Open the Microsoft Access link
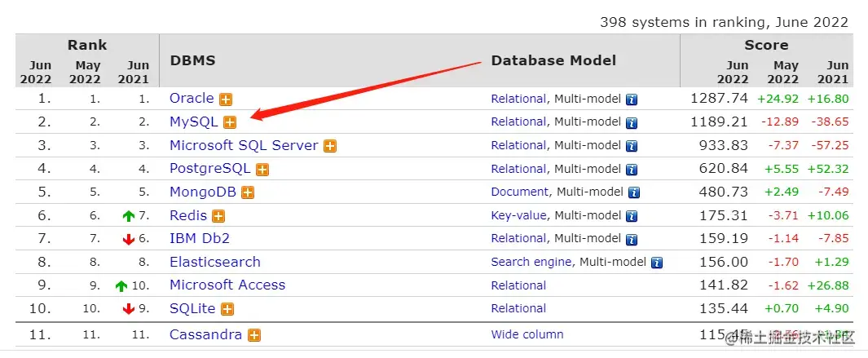The height and width of the screenshot is (358, 868). tap(227, 285)
